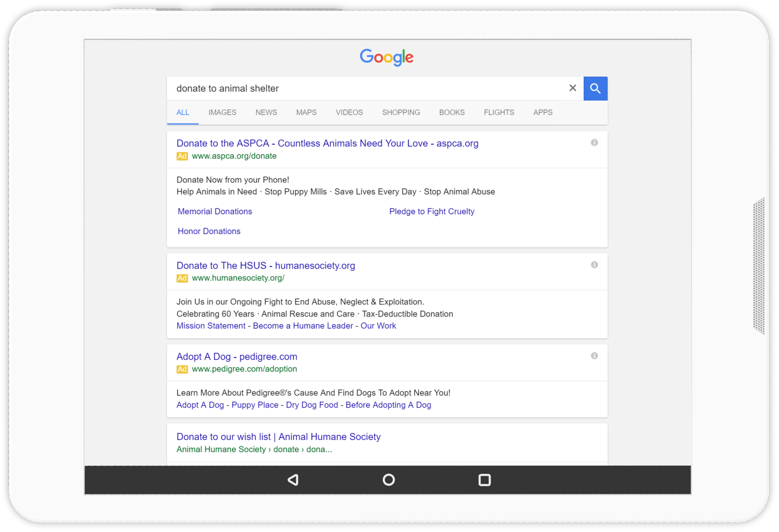Open Puppy Place sitelink
Image resolution: width=779 pixels, height=532 pixels.
(x=255, y=405)
